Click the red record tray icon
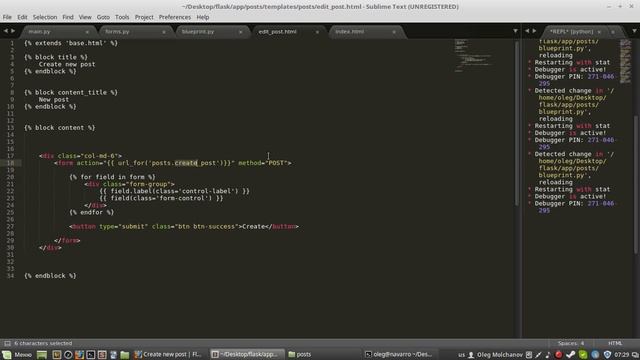The width and height of the screenshot is (640, 360). (558, 355)
